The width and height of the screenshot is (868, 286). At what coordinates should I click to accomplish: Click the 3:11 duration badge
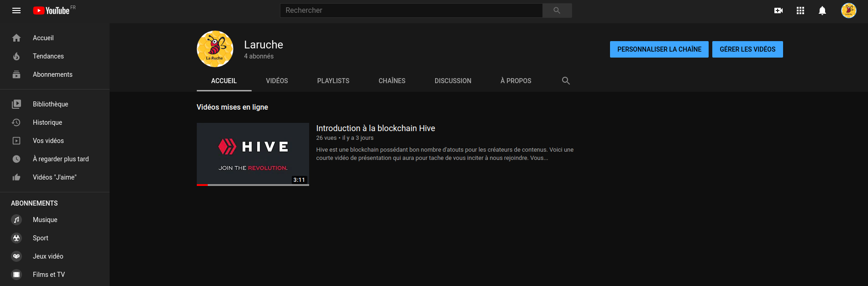click(299, 180)
